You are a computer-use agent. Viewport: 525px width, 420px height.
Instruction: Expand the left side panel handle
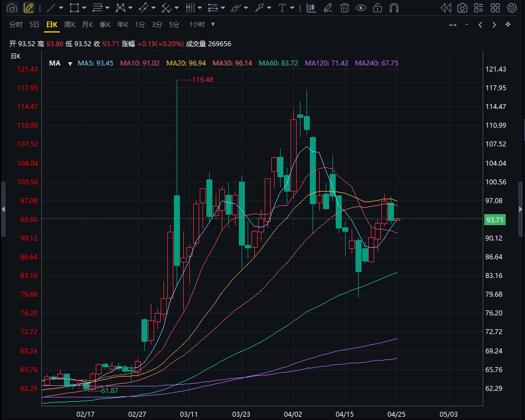tap(3, 209)
